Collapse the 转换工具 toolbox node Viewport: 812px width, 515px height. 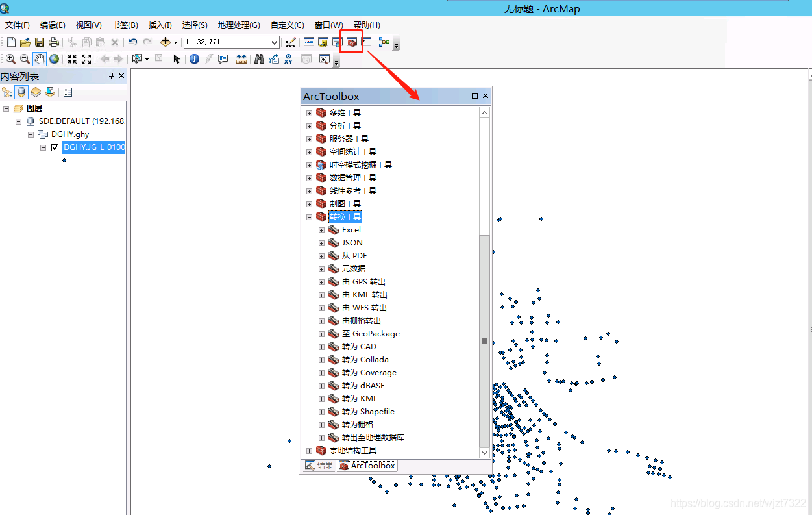(309, 217)
